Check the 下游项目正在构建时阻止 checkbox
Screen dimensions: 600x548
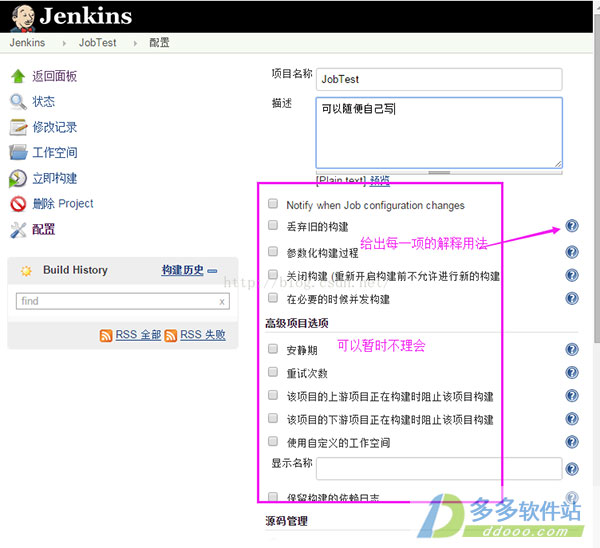[273, 418]
